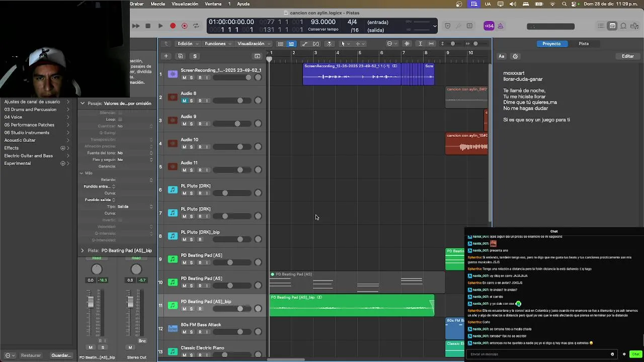Image resolution: width=644 pixels, height=362 pixels.
Task: Click the Restaurar button
Action: [x=31, y=355]
